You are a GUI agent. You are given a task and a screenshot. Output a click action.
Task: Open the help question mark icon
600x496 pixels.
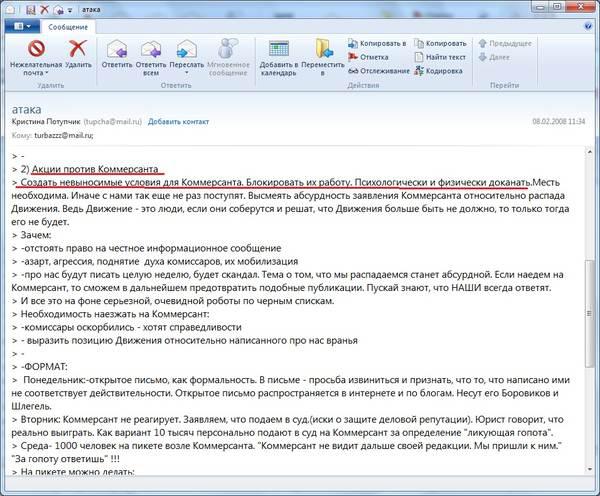(588, 26)
